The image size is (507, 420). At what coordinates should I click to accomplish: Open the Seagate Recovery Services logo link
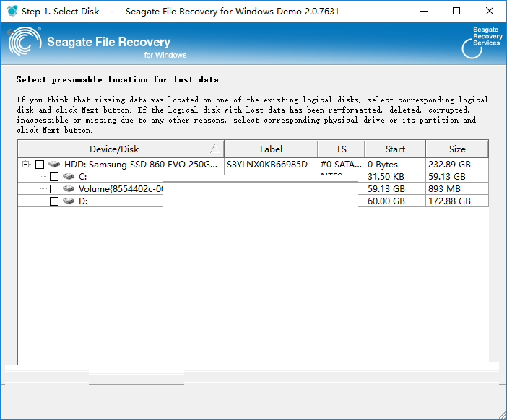click(482, 43)
